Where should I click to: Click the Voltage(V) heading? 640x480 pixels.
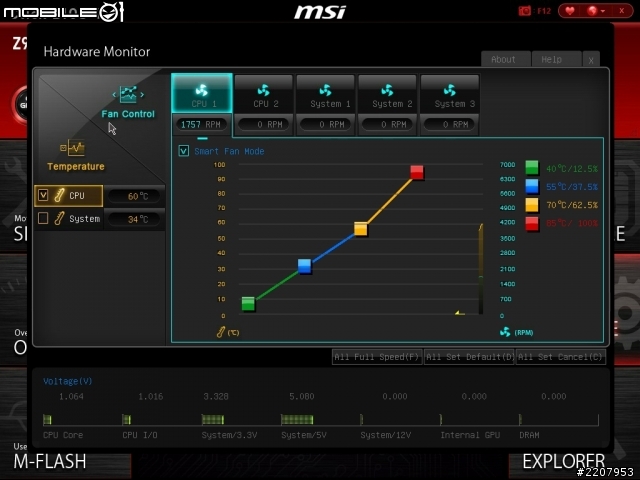(x=68, y=381)
